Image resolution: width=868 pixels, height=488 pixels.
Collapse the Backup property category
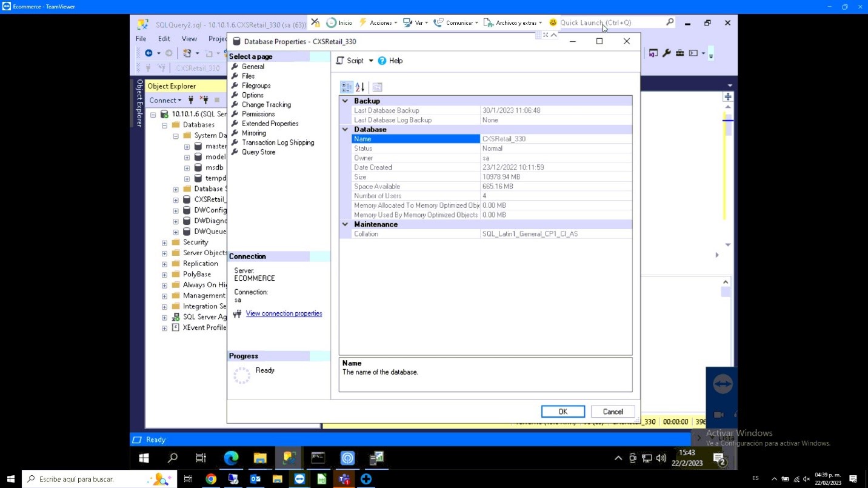click(345, 101)
